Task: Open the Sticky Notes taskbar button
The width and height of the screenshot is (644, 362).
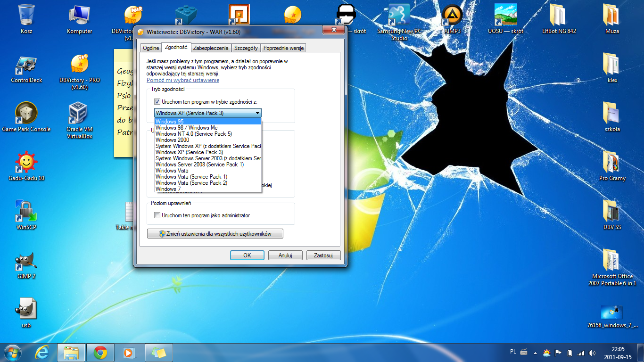Action: 159,353
